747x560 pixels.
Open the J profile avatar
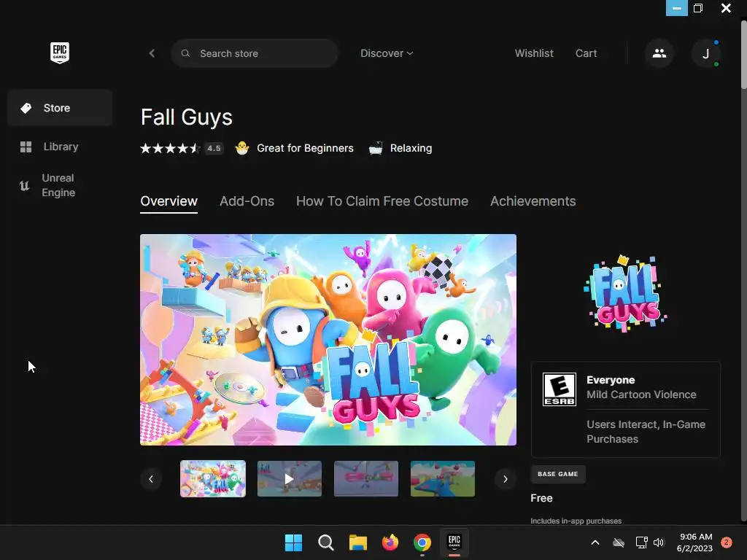(x=705, y=53)
